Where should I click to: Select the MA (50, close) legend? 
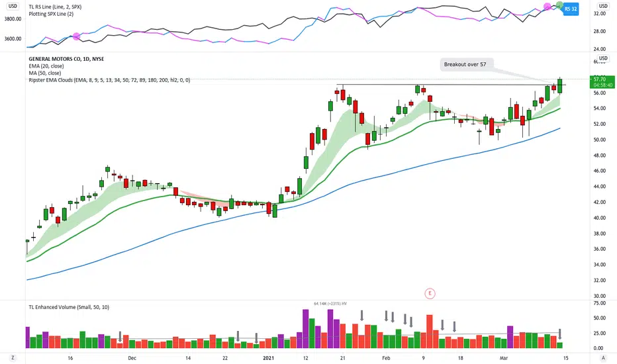click(44, 73)
